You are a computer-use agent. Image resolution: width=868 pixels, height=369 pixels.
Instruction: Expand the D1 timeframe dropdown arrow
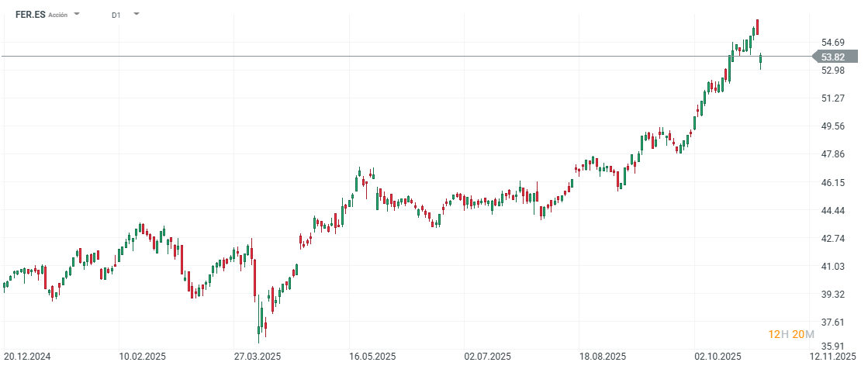click(137, 14)
